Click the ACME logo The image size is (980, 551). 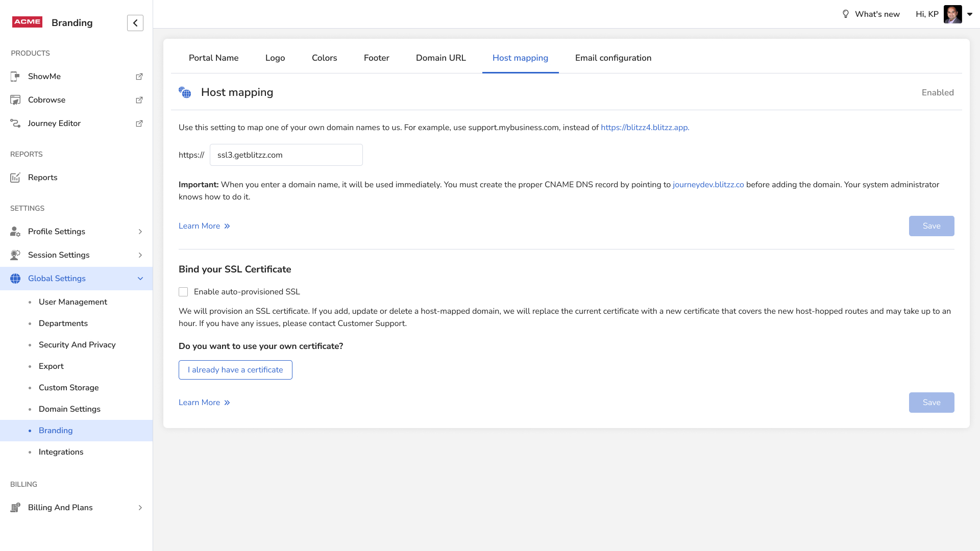pyautogui.click(x=27, y=22)
